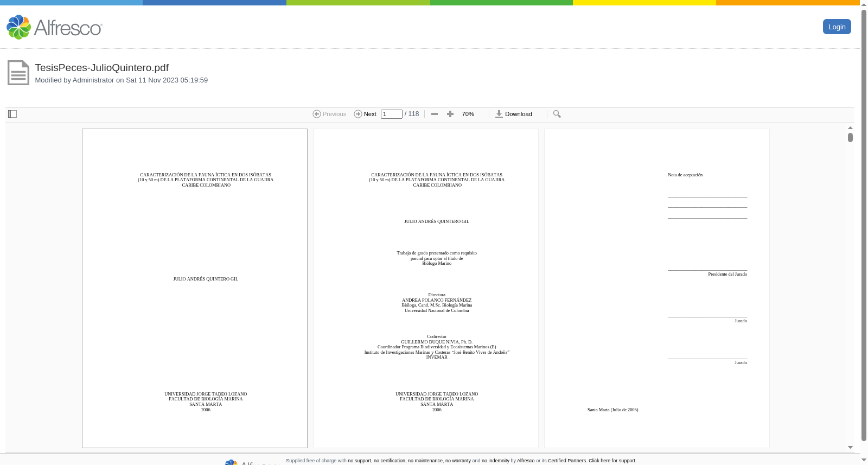868x465 pixels.
Task: Select the third page Nota de aceptación
Action: coord(657,288)
